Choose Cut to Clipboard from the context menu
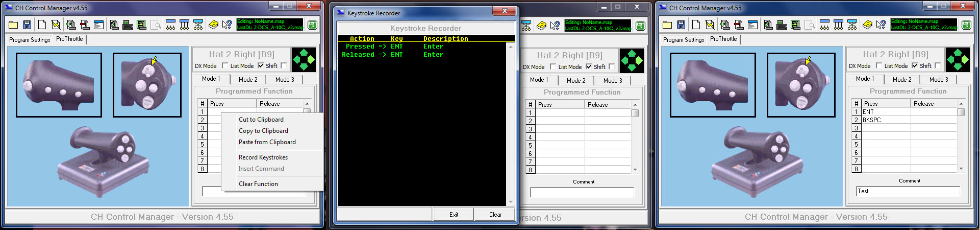980x230 pixels. click(x=272, y=120)
